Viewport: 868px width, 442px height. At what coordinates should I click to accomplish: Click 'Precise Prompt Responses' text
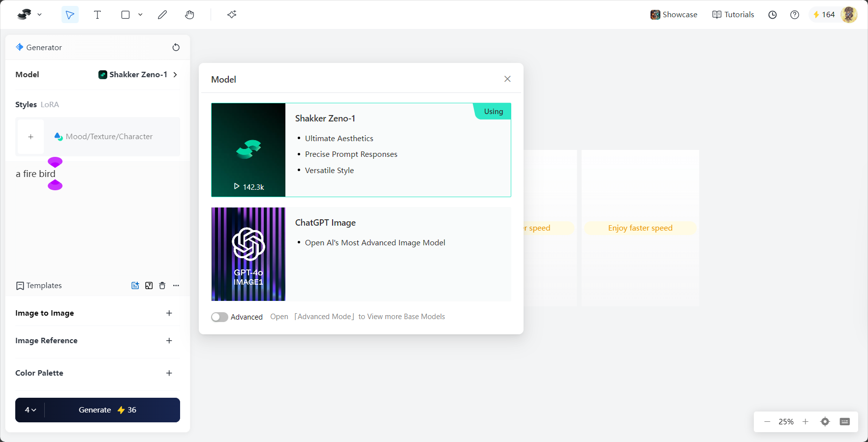click(x=351, y=154)
